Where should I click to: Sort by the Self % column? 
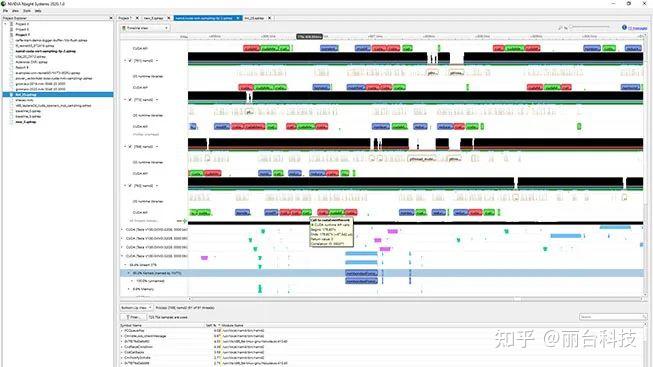[211, 325]
